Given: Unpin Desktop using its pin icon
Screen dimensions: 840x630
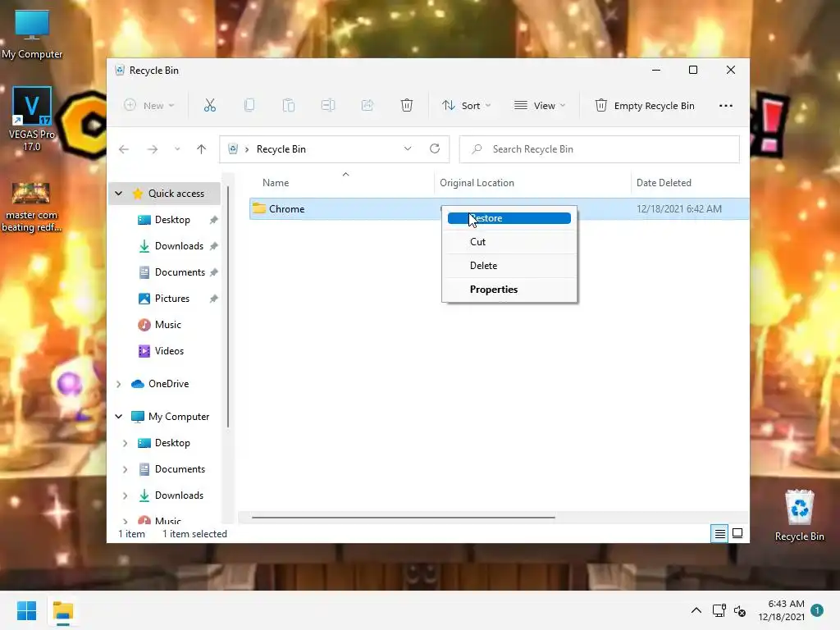Looking at the screenshot, I should (214, 220).
